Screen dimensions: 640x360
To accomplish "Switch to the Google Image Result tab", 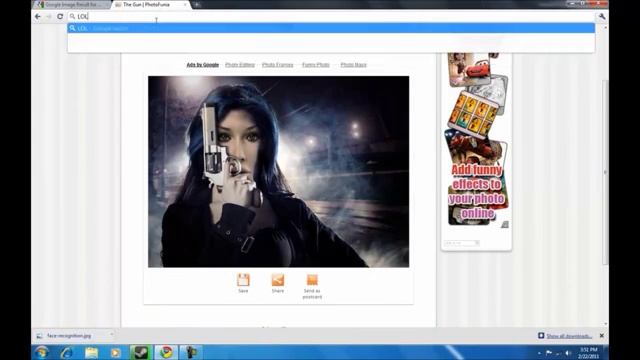I will point(70,4).
